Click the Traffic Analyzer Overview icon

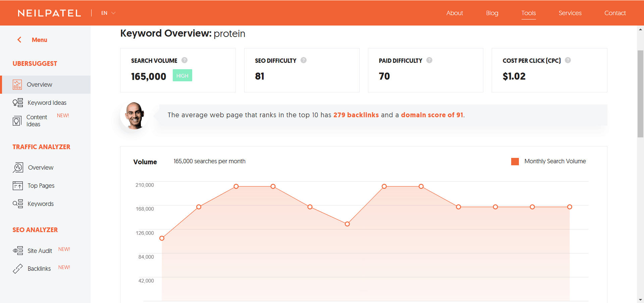pyautogui.click(x=18, y=167)
